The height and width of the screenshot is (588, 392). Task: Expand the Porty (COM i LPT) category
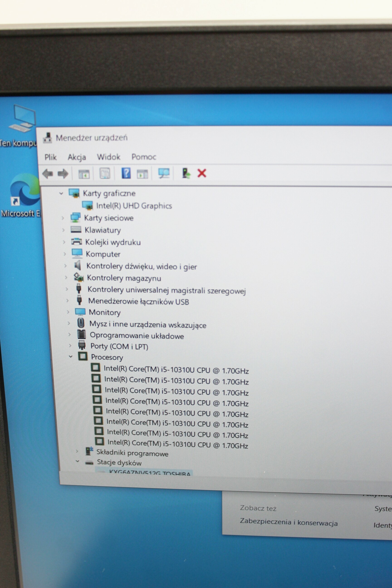tap(70, 346)
